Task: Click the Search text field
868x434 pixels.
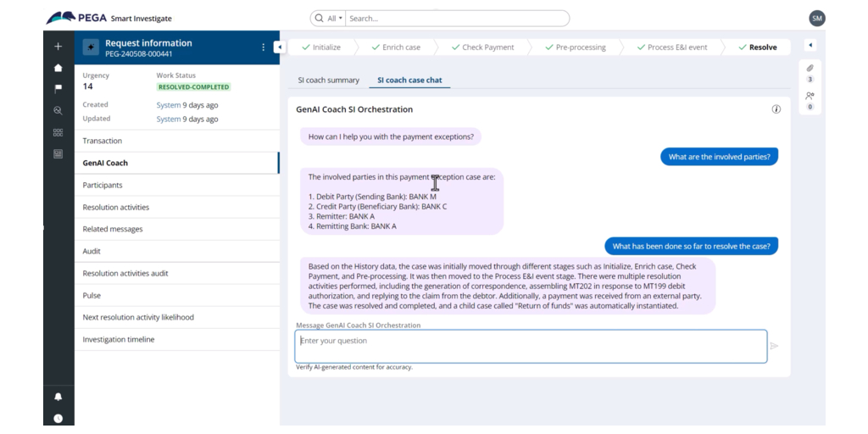Action: [457, 19]
